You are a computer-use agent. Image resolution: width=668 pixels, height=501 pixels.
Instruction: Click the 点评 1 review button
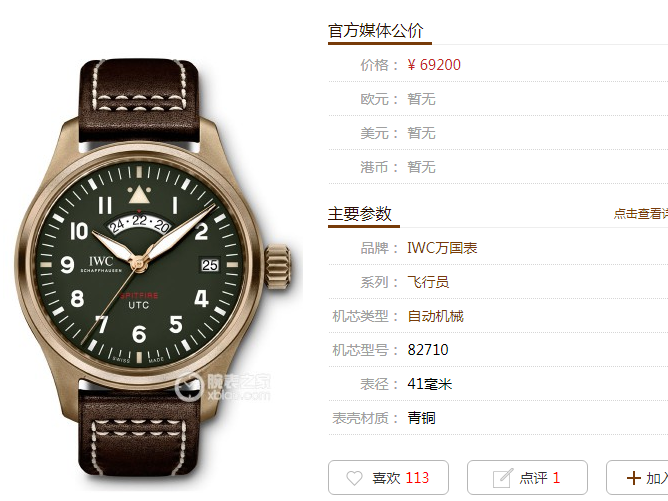(527, 478)
